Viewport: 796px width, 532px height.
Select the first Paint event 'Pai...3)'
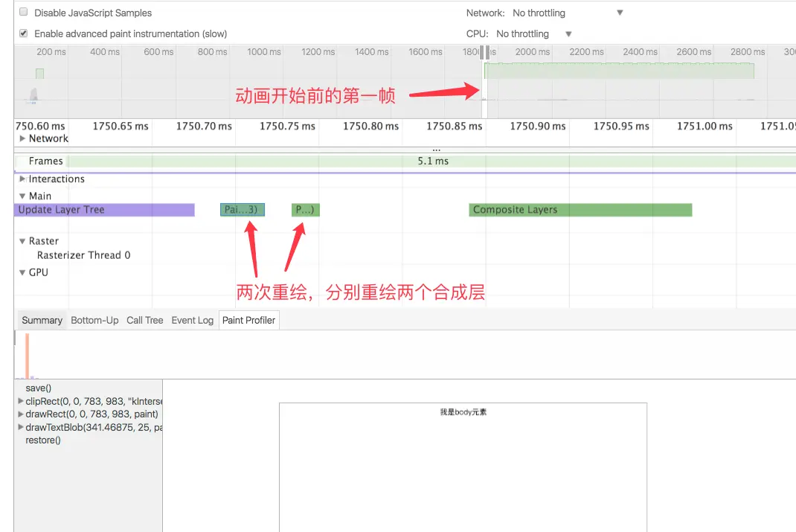(243, 210)
